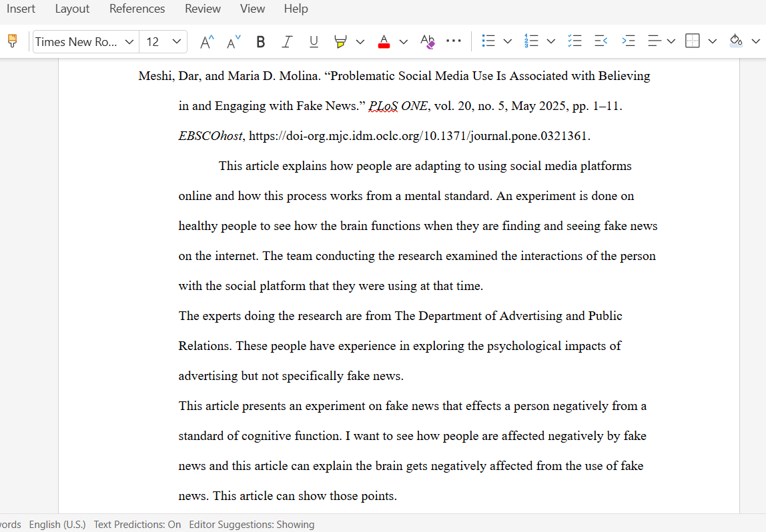Open borders dropdown arrow
Screen dimensions: 766x532
pyautogui.click(x=712, y=41)
